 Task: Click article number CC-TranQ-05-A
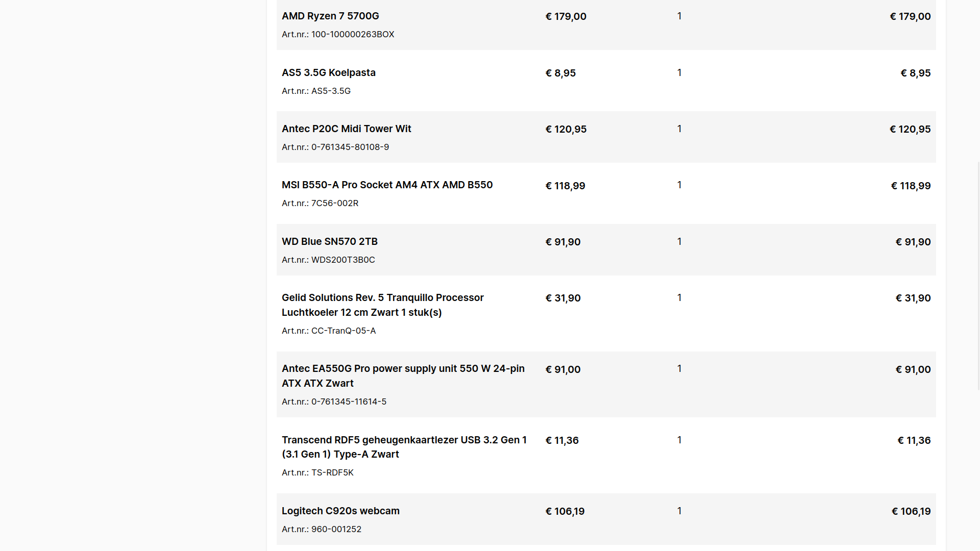[x=343, y=331]
